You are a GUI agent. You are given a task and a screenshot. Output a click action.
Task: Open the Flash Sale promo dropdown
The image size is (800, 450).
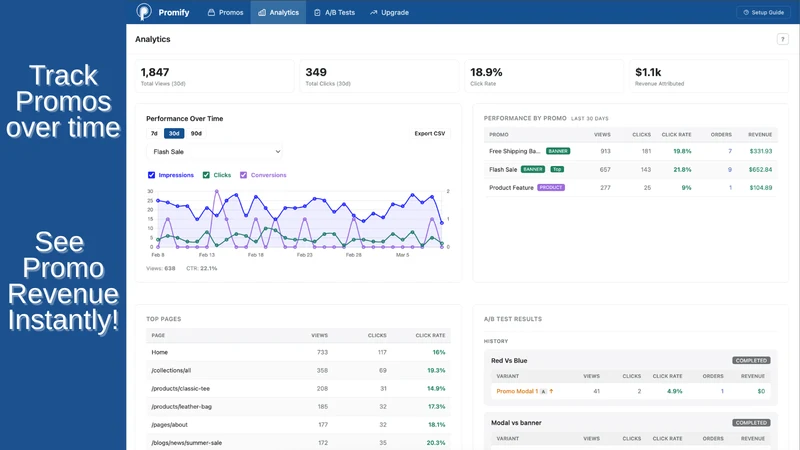tap(214, 152)
